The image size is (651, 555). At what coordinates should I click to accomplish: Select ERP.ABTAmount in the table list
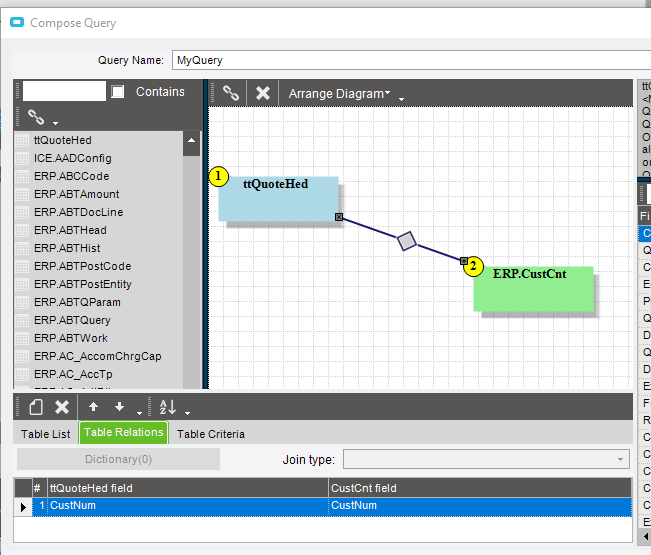point(76,194)
